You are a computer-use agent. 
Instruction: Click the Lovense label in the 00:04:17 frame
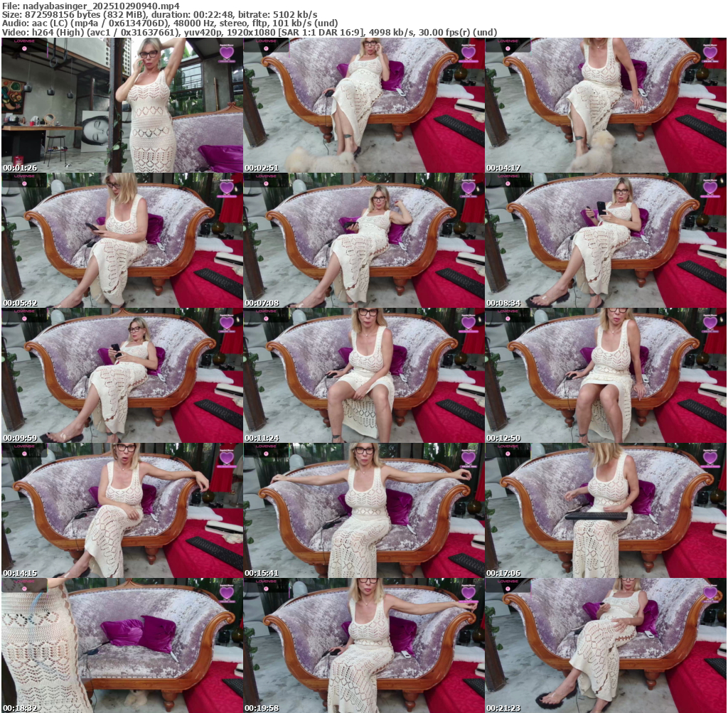click(508, 41)
